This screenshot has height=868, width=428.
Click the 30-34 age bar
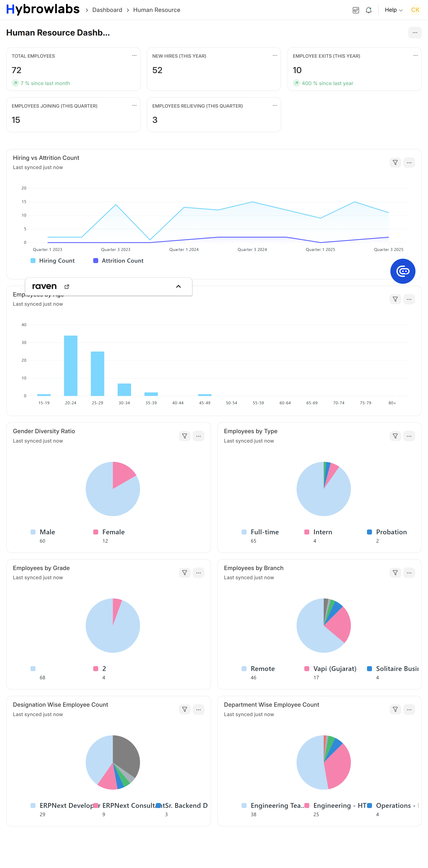tap(124, 389)
